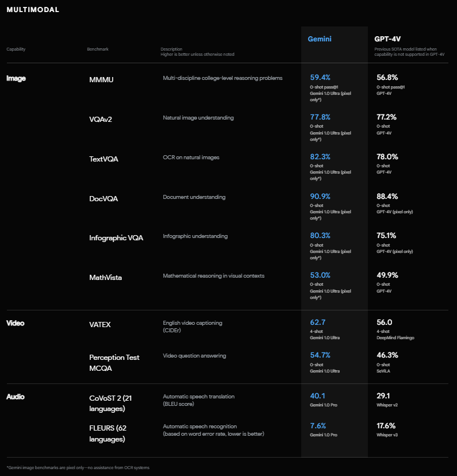Select the Perception Test MCQA benchmark
The width and height of the screenshot is (457, 476).
114,362
